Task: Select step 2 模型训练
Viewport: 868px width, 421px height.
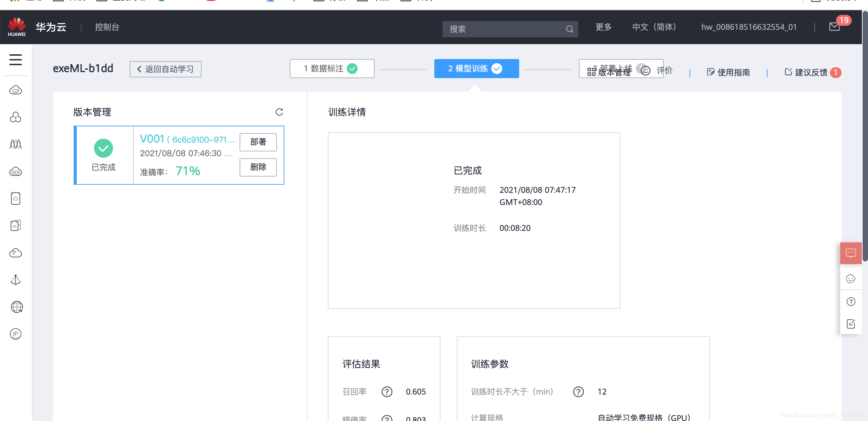Action: tap(477, 69)
